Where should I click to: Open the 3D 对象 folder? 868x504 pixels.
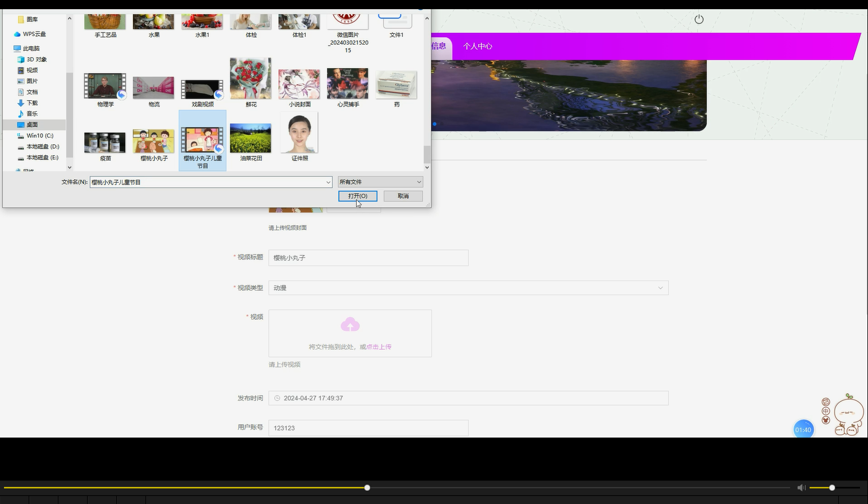[32, 60]
